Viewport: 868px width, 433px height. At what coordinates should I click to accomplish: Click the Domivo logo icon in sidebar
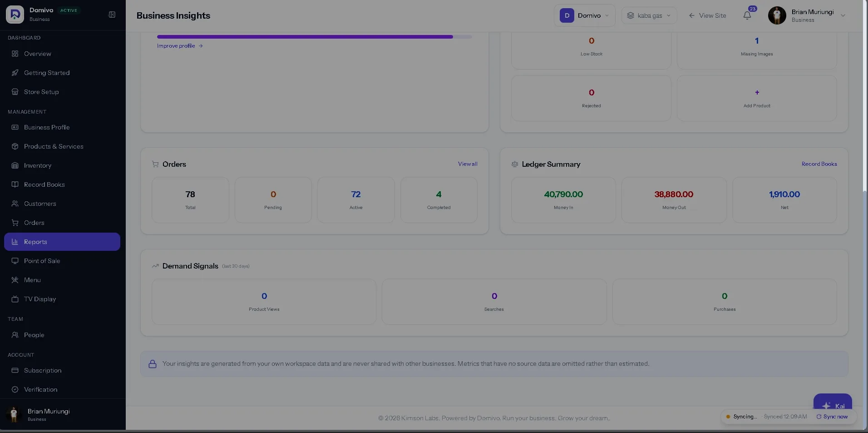coord(15,15)
